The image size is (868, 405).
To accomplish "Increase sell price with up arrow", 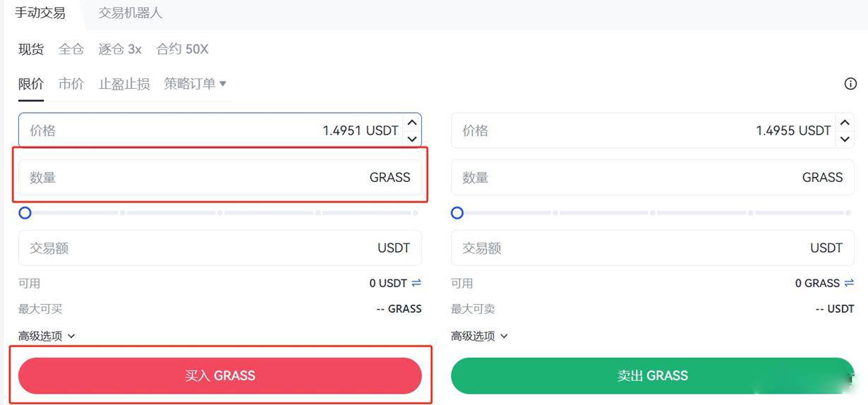I will (845, 123).
